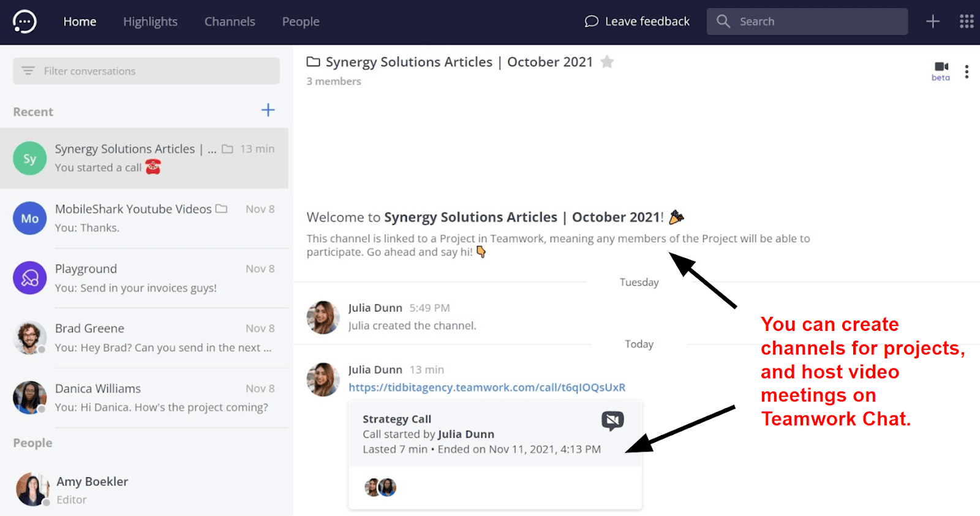Click People section heading in sidebar

pyautogui.click(x=32, y=443)
